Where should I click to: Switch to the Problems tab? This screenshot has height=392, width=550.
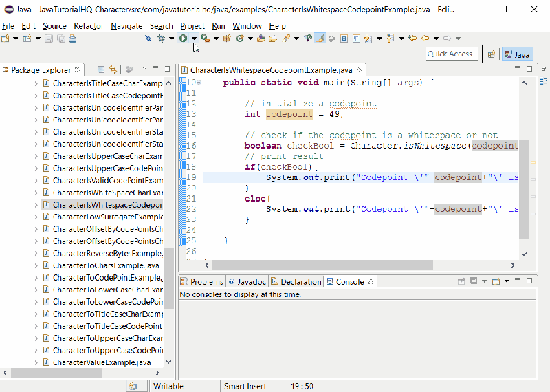(202, 281)
